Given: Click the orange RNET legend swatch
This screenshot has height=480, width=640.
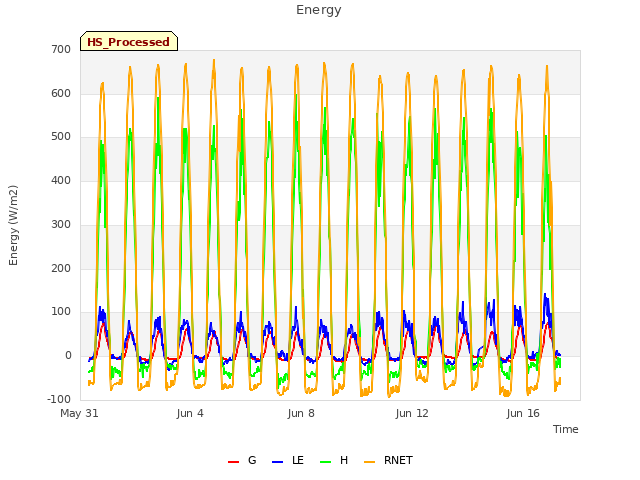Looking at the screenshot, I should 369,462.
